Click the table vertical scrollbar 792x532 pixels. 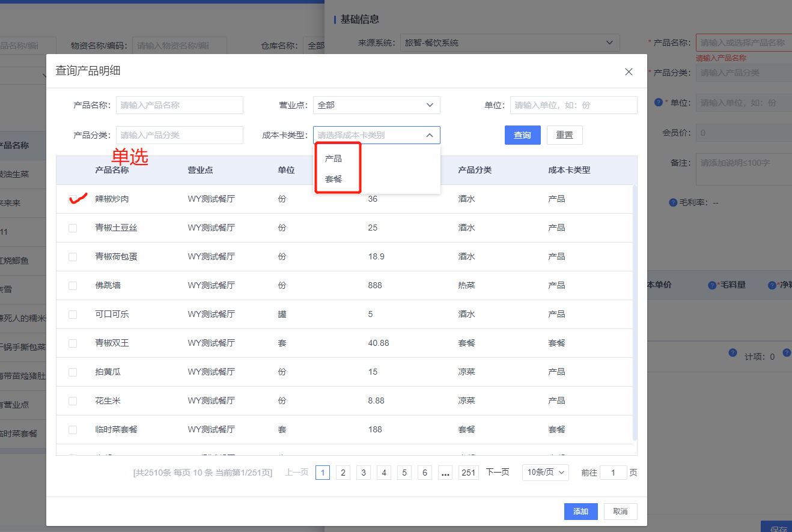[x=635, y=312]
